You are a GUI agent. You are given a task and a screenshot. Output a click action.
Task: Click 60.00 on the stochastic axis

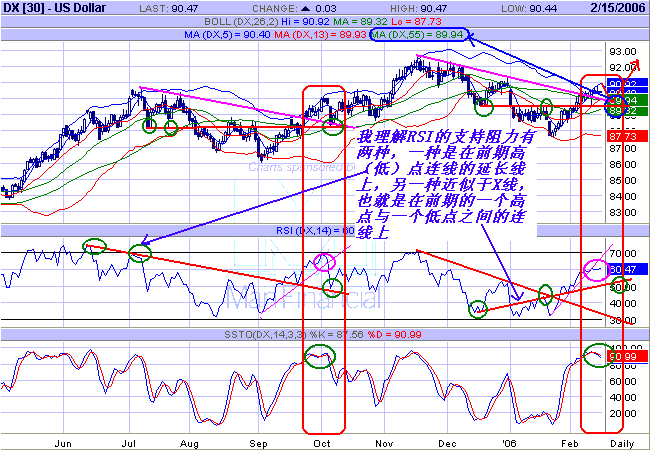(623, 381)
